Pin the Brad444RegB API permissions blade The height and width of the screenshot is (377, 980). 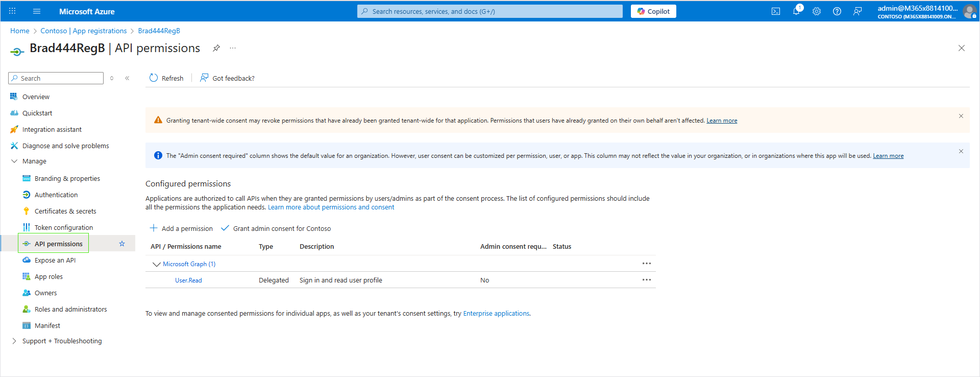coord(216,48)
